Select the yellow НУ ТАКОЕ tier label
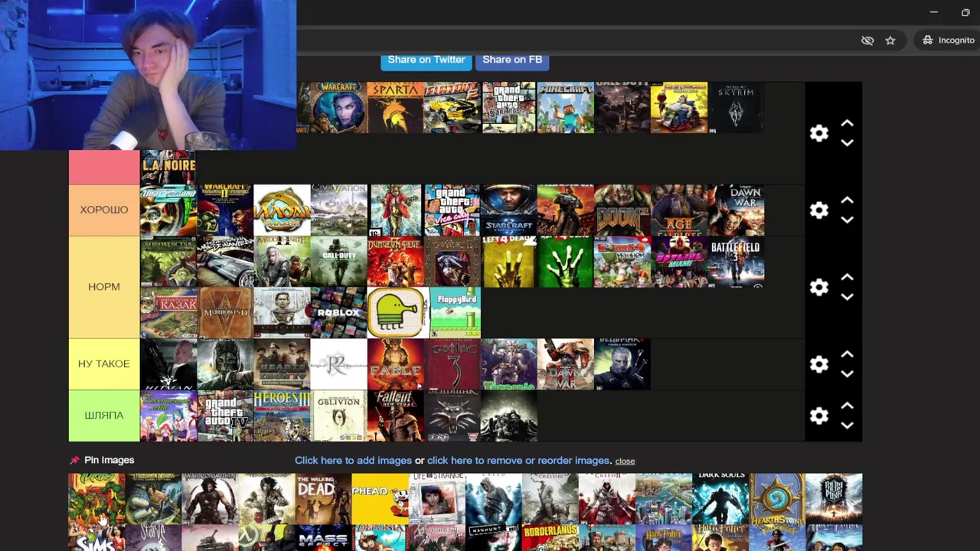Image resolution: width=980 pixels, height=551 pixels. [x=104, y=364]
